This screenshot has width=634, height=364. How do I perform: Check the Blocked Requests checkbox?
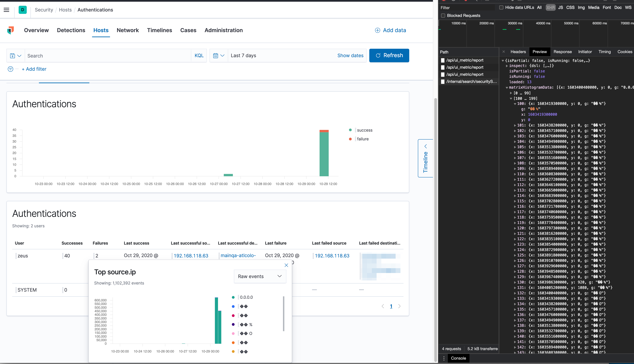pyautogui.click(x=443, y=16)
